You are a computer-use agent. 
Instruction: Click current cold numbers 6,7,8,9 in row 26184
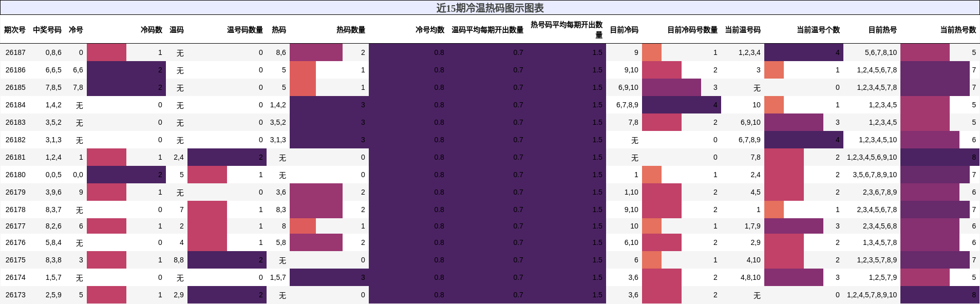pos(627,105)
